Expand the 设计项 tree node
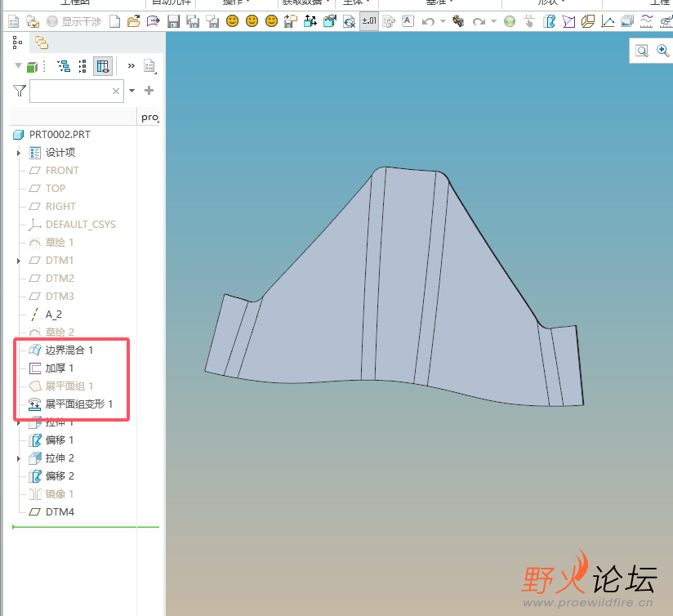Screen dimensions: 673x616 pyautogui.click(x=19, y=153)
